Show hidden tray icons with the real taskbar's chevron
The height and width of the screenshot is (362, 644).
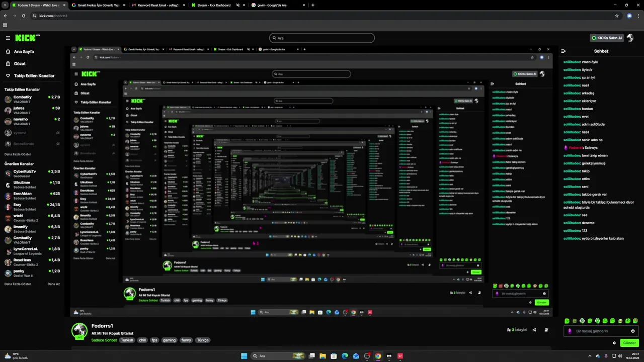pos(590,356)
